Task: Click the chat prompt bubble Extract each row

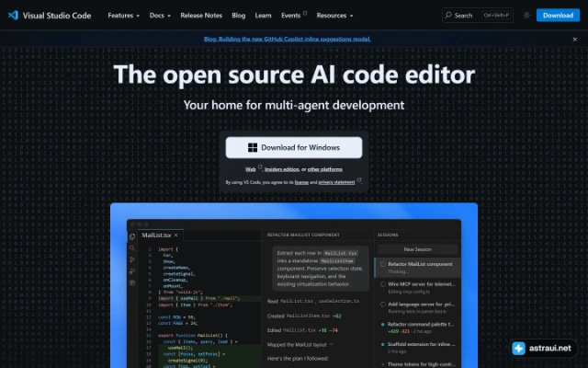Action: click(x=321, y=269)
